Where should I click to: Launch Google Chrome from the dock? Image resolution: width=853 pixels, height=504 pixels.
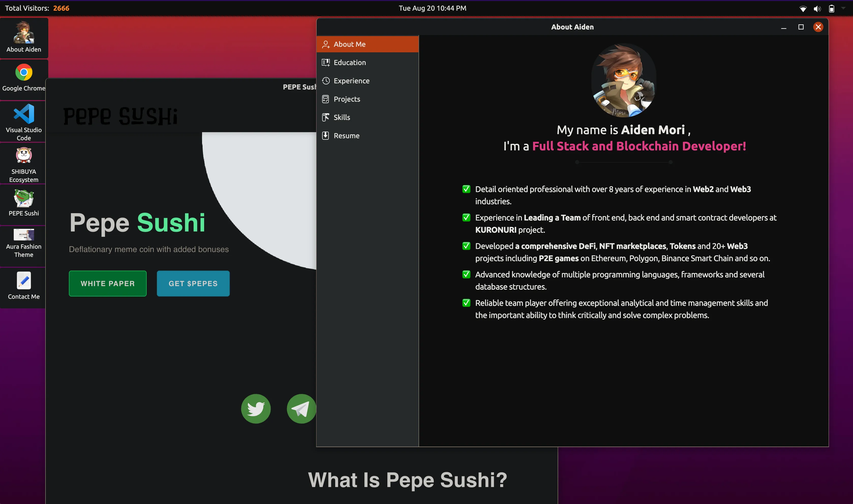coord(23,78)
